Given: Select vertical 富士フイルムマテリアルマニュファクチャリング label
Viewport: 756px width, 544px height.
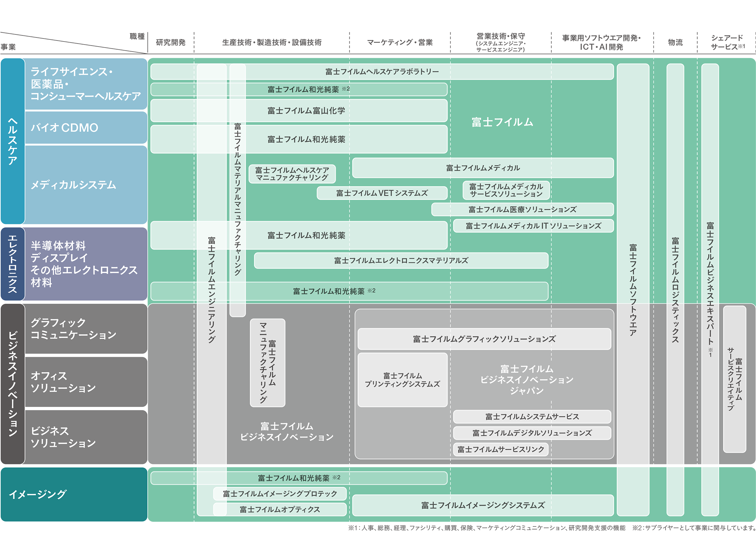Looking at the screenshot, I should click(238, 199).
